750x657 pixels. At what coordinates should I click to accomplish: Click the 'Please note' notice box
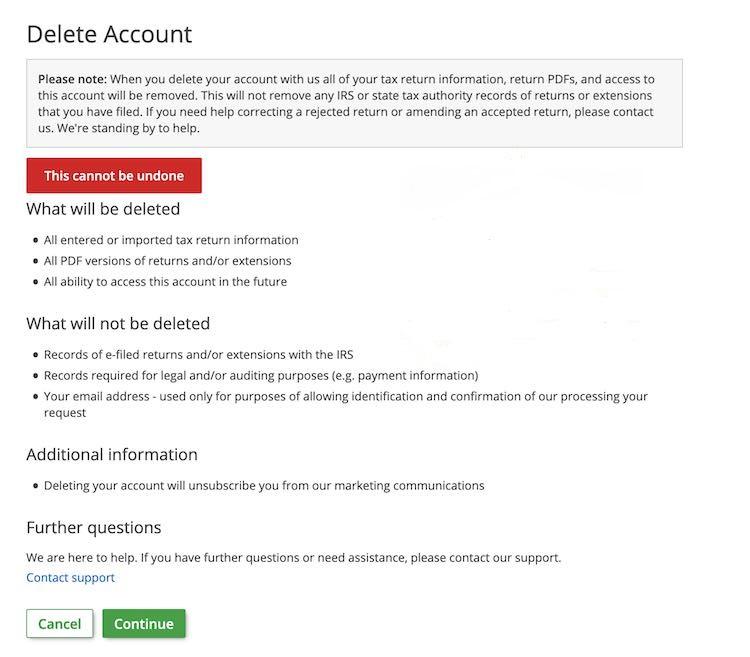354,103
